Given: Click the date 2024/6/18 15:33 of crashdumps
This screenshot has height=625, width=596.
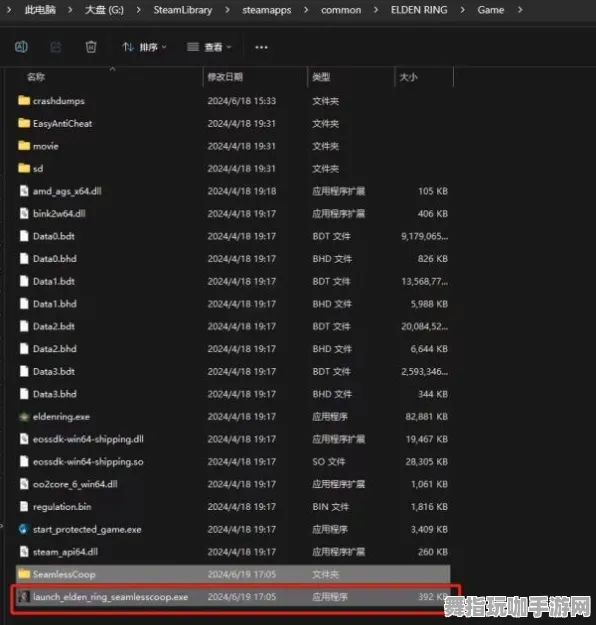Looking at the screenshot, I should coord(242,101).
